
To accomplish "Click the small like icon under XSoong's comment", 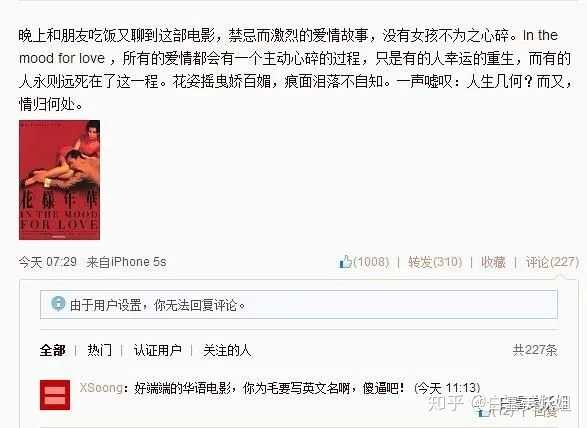I will 483,412.
